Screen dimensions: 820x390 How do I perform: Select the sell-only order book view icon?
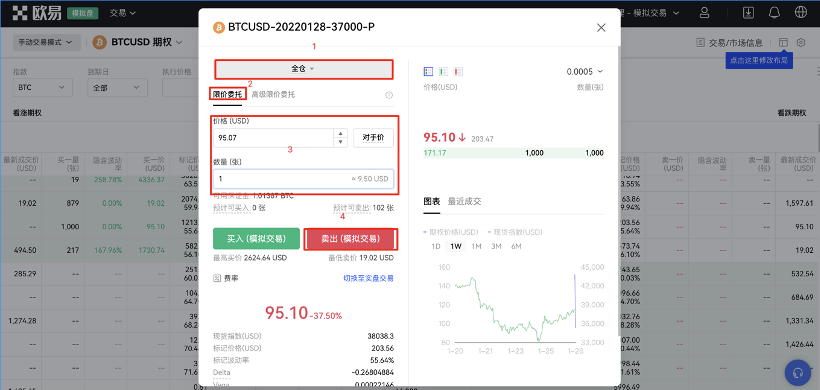click(459, 71)
